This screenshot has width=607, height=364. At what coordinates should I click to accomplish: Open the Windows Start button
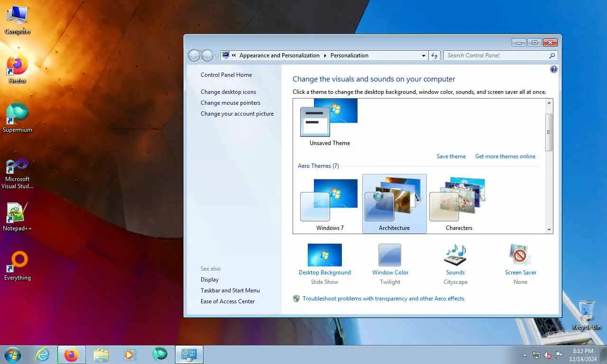tap(12, 355)
